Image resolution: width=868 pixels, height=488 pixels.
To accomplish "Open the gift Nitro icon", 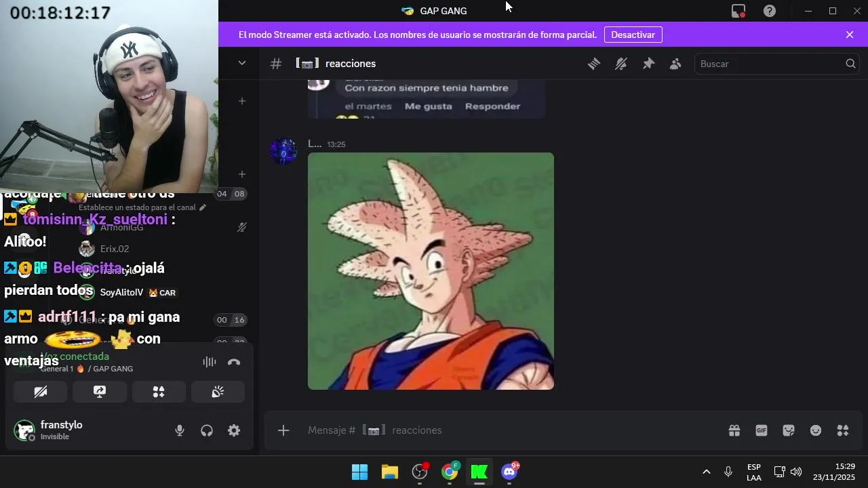I will 734,430.
